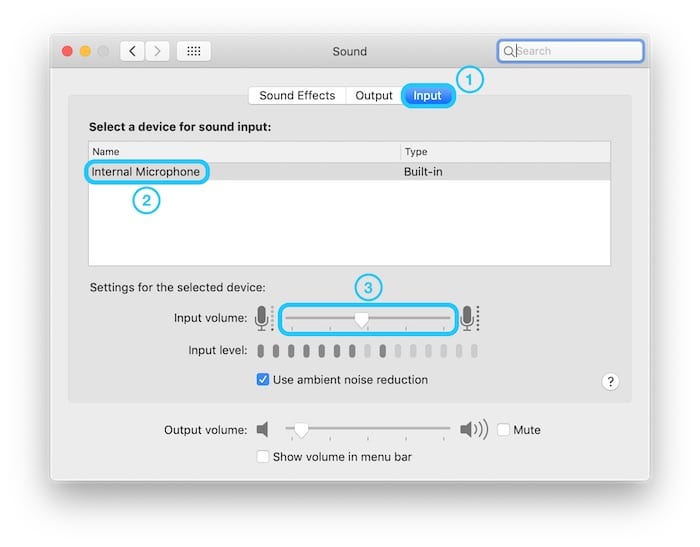Close the Sound window with red button
Screen dimensions: 700x547
point(67,51)
